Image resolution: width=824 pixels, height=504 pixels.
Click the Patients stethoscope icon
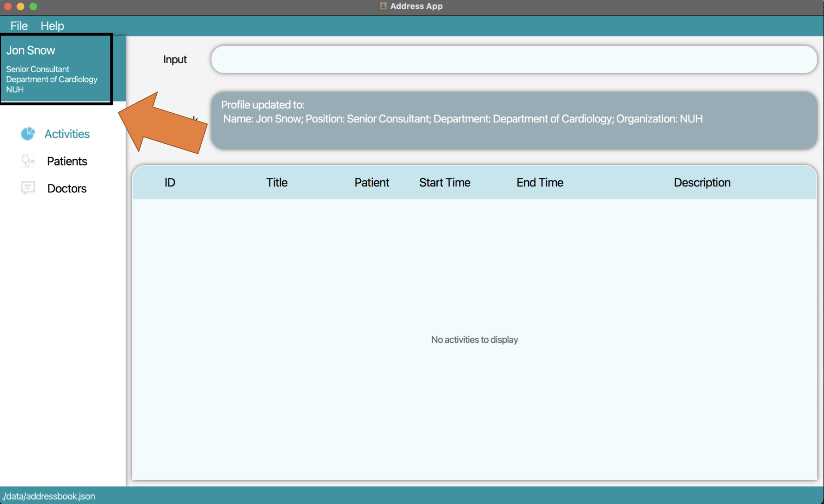pyautogui.click(x=28, y=161)
